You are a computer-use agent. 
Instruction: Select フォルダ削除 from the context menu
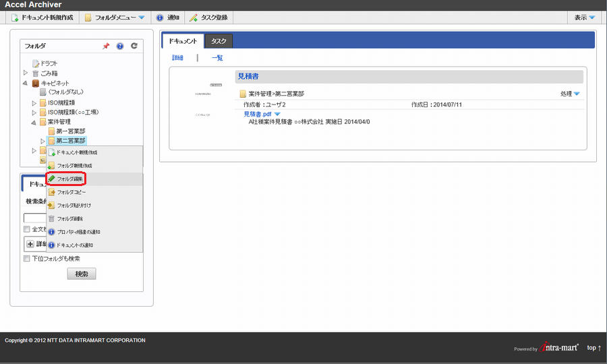point(70,219)
